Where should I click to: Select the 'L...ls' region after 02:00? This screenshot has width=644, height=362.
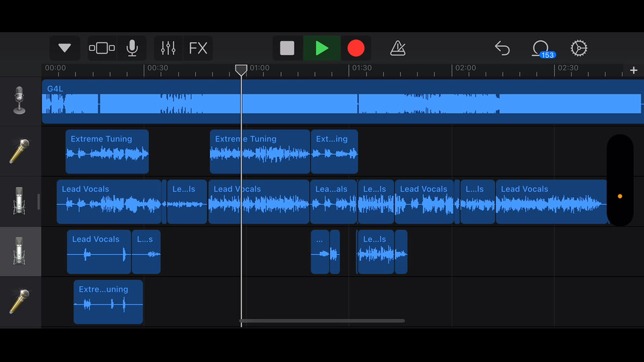[x=478, y=202]
